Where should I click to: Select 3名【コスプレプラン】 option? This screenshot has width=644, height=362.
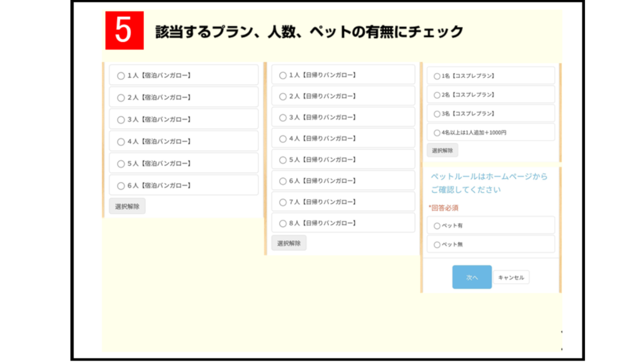tap(437, 114)
